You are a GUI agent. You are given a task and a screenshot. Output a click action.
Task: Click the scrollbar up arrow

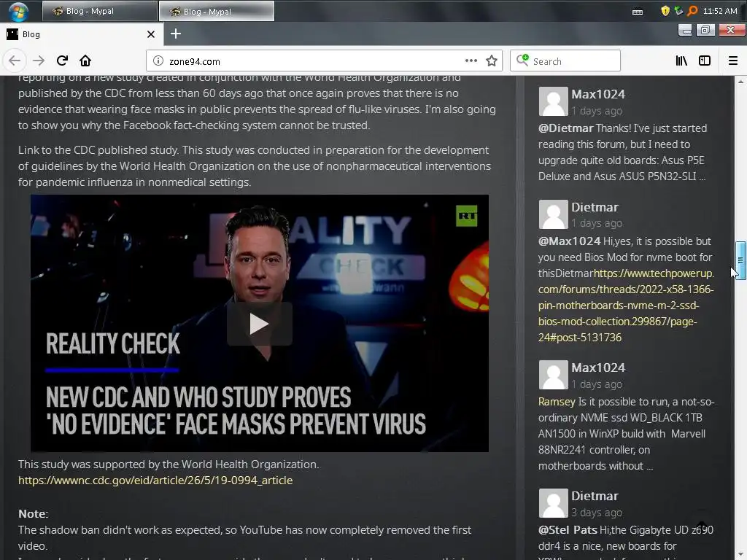pos(740,82)
